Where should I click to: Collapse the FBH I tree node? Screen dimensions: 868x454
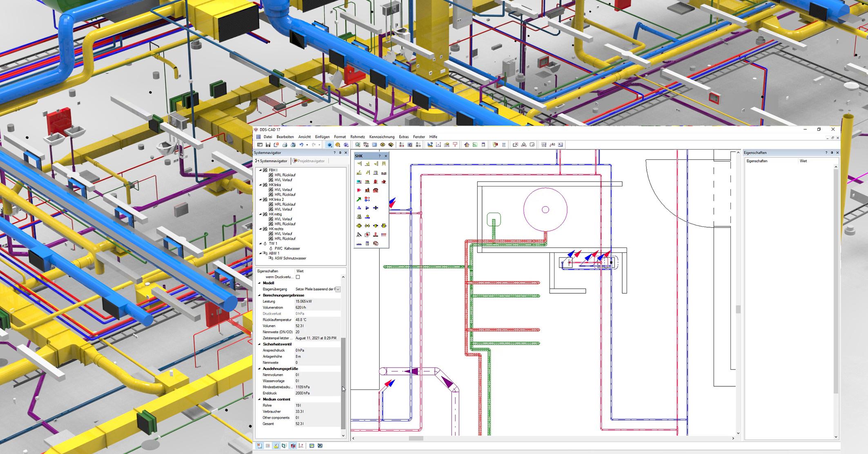point(260,170)
